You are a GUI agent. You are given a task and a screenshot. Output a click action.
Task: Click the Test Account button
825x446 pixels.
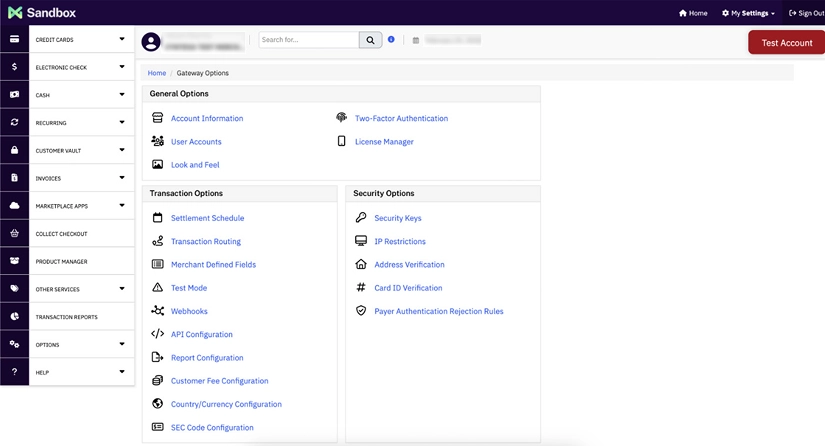(786, 43)
